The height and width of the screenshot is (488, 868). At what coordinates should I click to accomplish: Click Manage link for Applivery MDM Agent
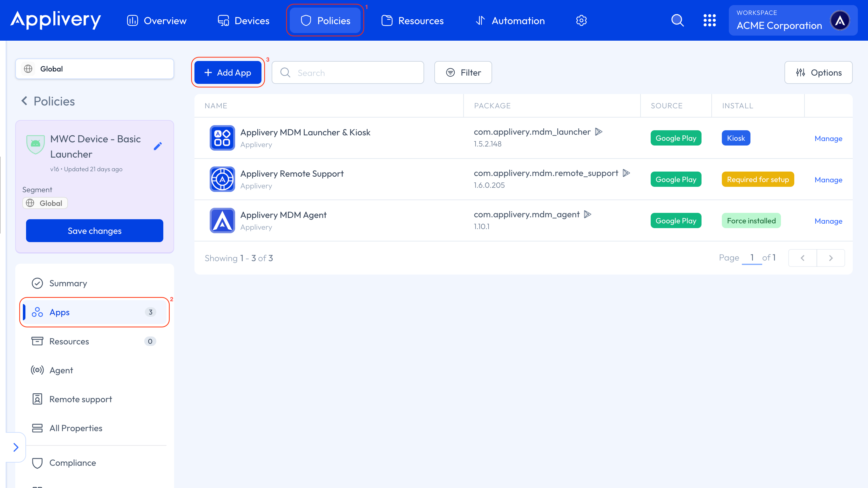click(828, 221)
